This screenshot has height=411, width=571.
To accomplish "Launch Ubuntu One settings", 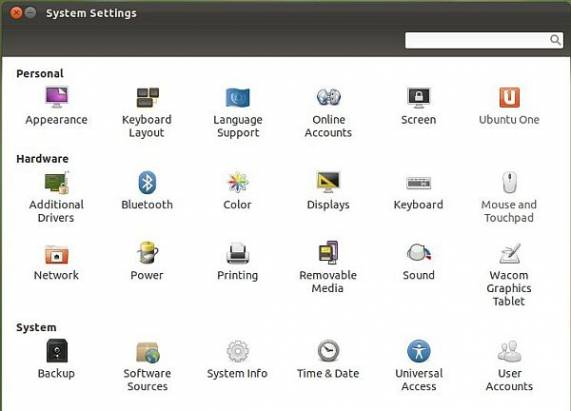I will point(509,105).
